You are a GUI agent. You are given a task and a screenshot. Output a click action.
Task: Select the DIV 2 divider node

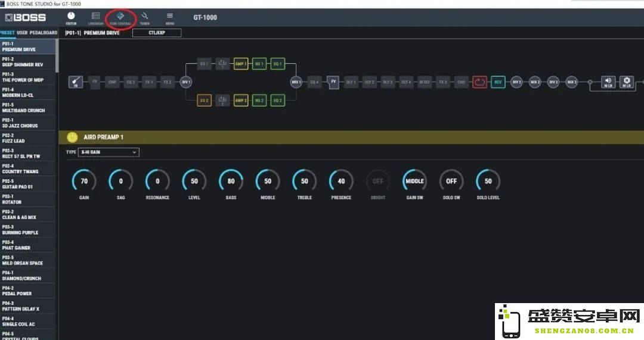(x=516, y=82)
